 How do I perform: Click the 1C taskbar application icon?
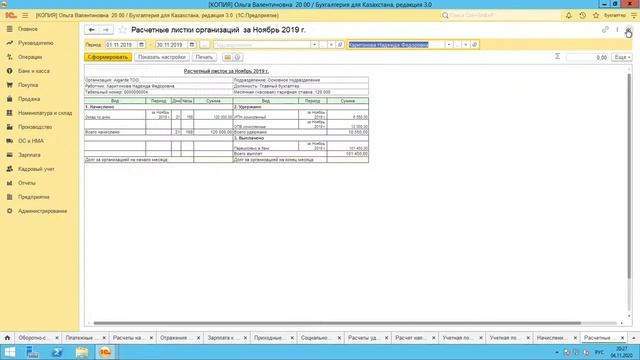pyautogui.click(x=105, y=352)
